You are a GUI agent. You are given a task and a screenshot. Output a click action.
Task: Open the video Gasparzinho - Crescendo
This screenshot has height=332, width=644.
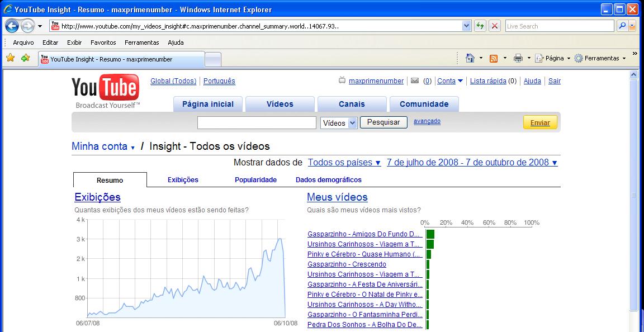[347, 264]
